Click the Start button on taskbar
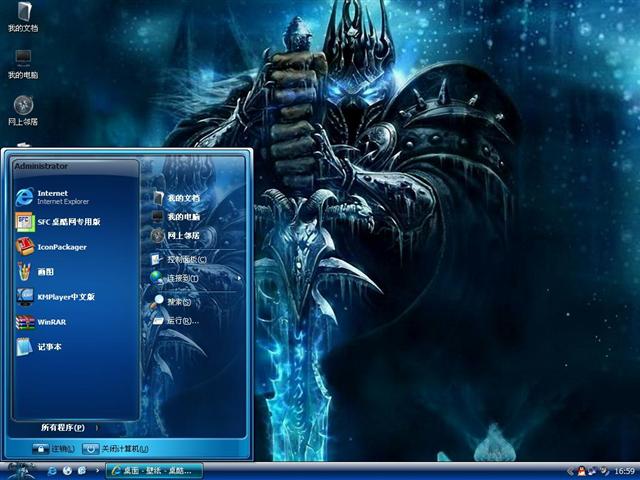Image resolution: width=640 pixels, height=480 pixels. (x=20, y=471)
